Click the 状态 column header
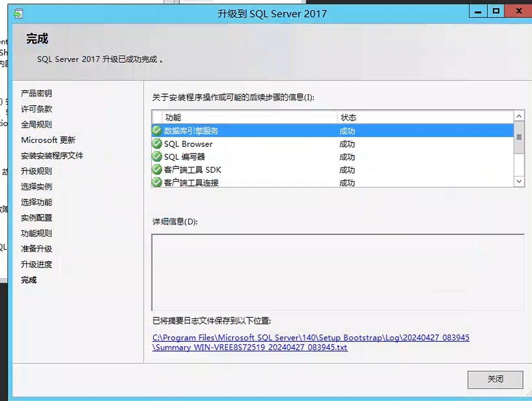This screenshot has width=532, height=401. point(426,118)
